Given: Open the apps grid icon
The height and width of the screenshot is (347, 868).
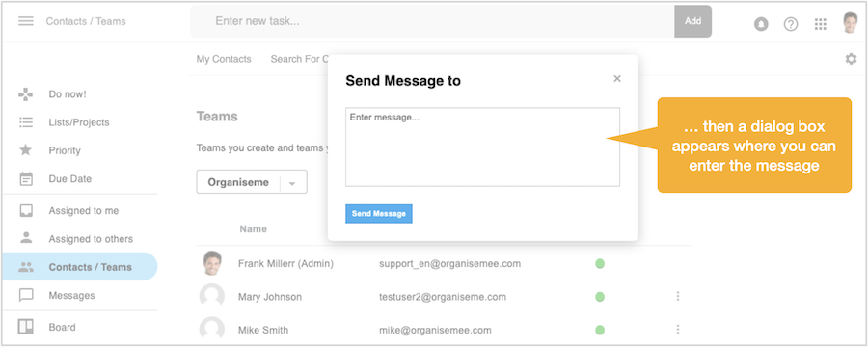Looking at the screenshot, I should (821, 24).
